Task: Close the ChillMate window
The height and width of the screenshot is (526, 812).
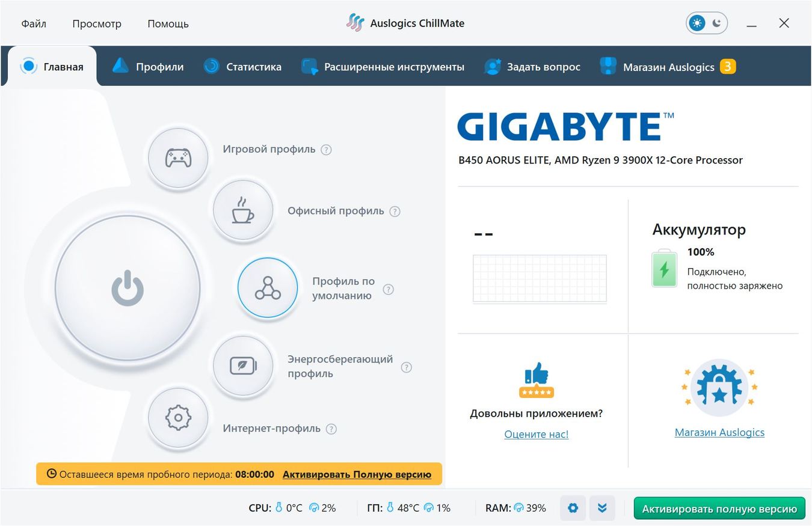Action: [x=784, y=23]
